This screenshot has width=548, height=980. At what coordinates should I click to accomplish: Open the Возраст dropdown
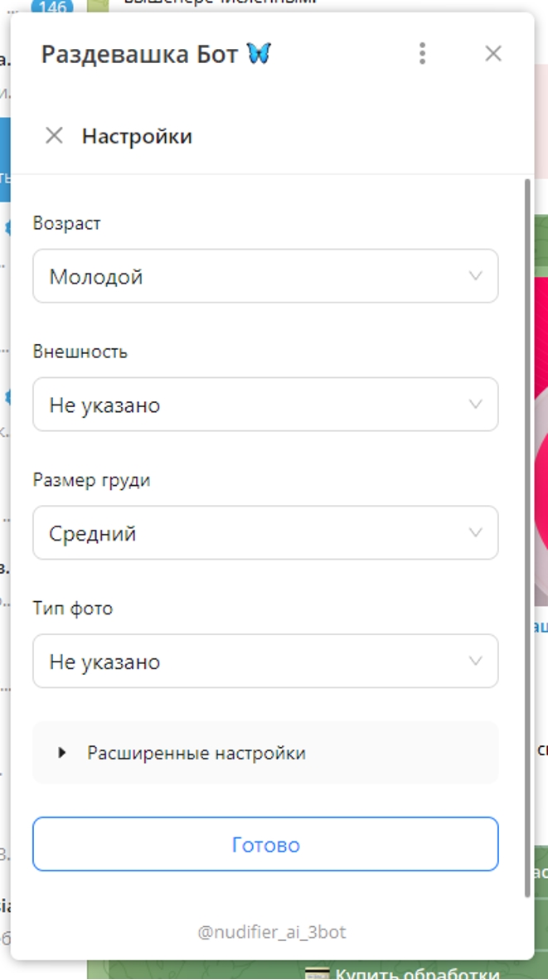click(265, 276)
